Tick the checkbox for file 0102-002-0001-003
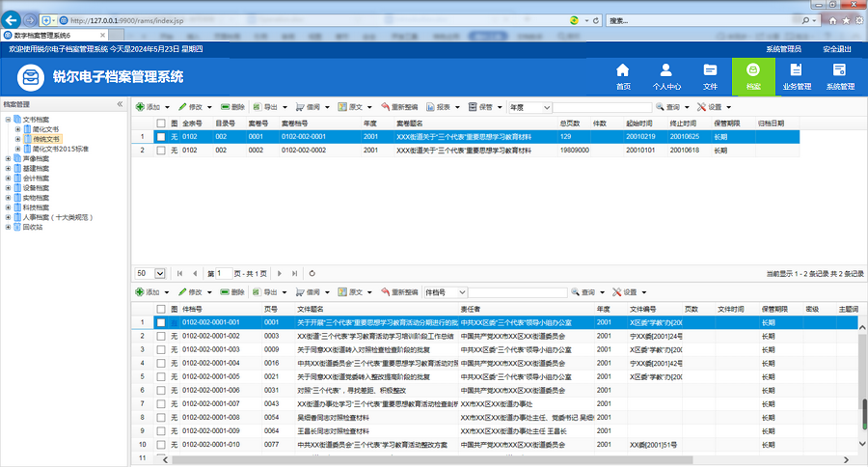 (161, 349)
